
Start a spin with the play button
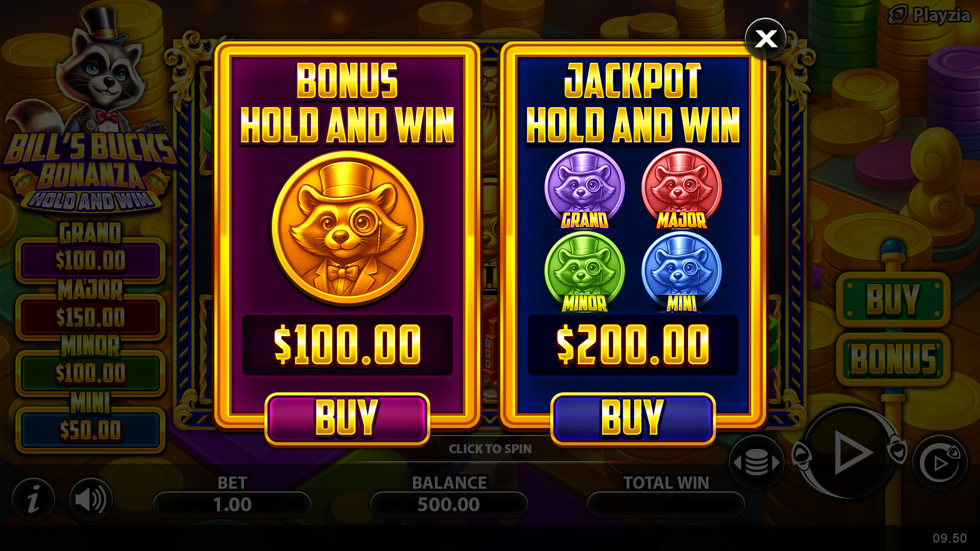click(851, 453)
